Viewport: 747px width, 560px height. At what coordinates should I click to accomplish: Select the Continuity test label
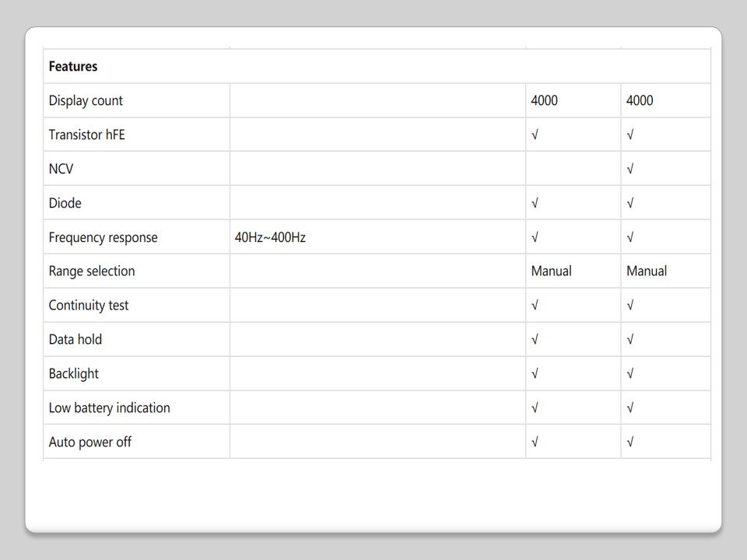pyautogui.click(x=89, y=305)
